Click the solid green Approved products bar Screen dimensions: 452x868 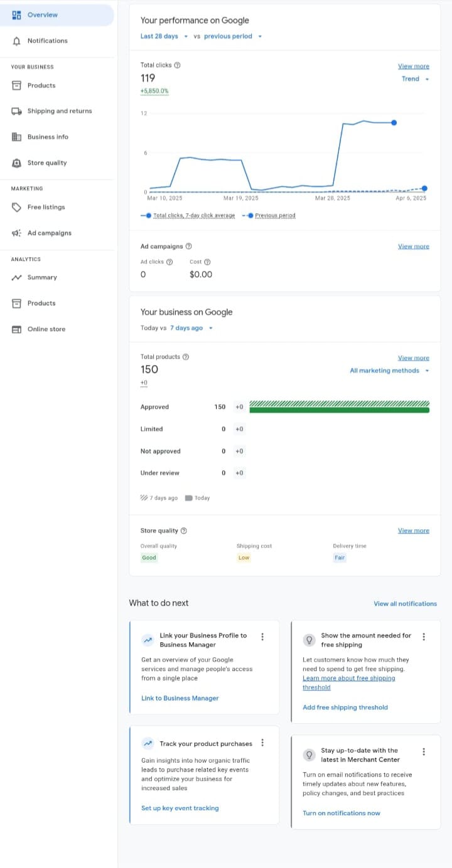point(340,410)
